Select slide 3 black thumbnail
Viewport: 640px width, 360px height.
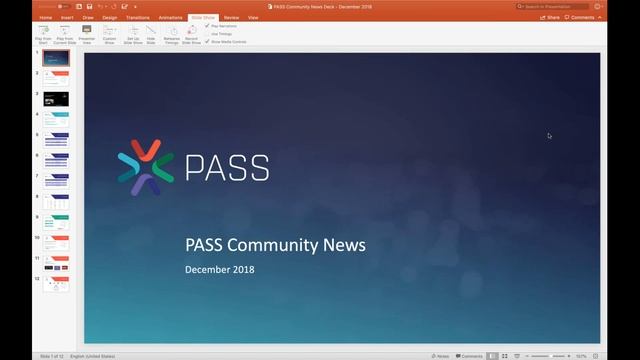pos(56,99)
